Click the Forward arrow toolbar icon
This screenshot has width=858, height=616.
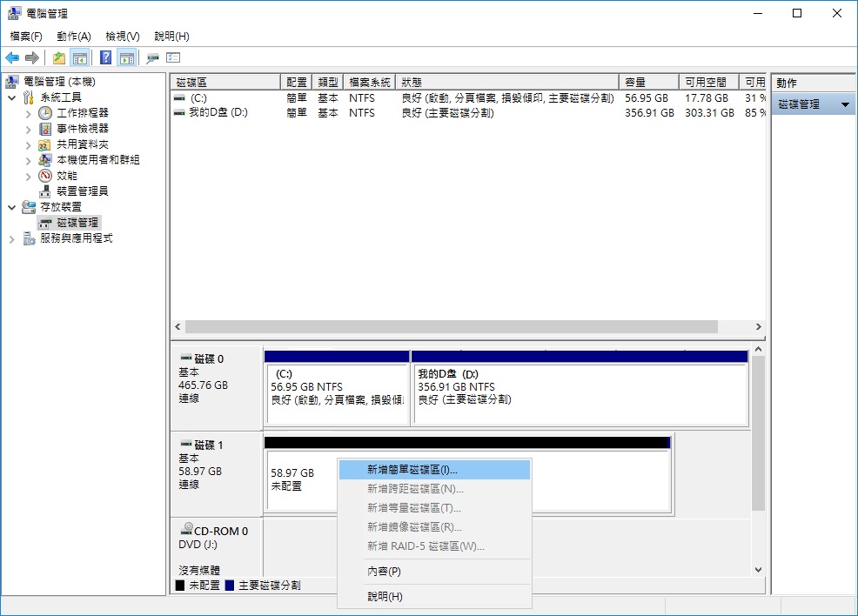pos(32,57)
